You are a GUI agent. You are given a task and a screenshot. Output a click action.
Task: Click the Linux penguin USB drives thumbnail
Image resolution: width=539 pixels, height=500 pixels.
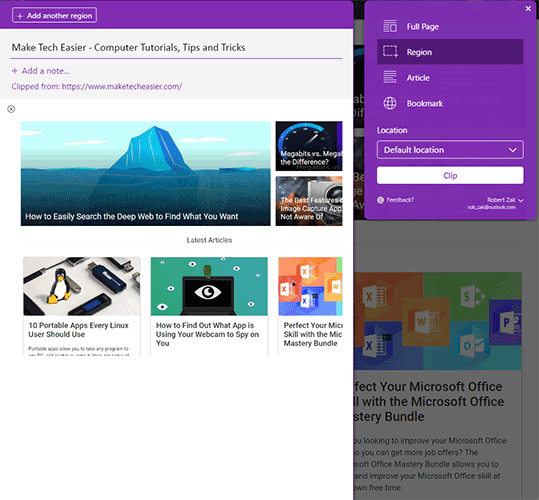(82, 286)
